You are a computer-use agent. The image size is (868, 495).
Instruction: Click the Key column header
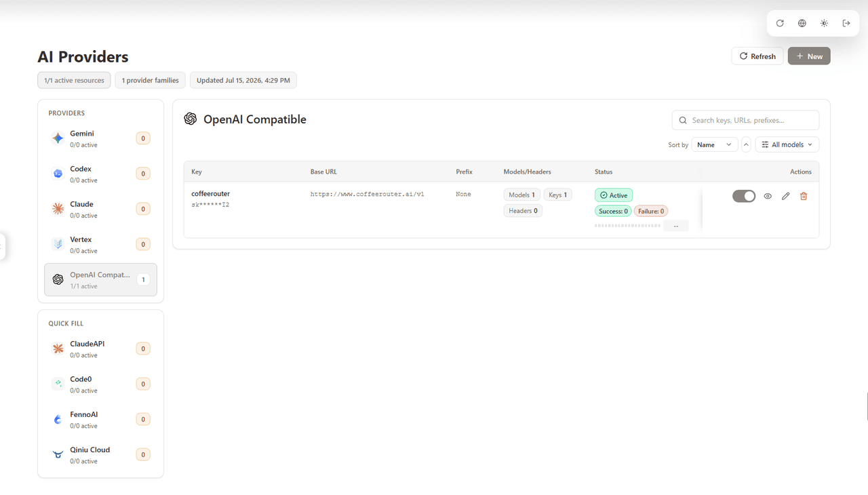tap(197, 172)
